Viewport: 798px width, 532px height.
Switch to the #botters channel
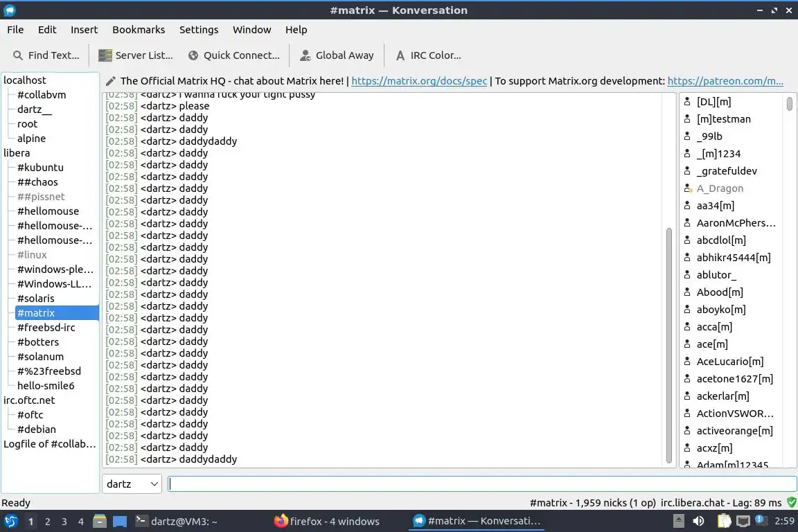(38, 342)
